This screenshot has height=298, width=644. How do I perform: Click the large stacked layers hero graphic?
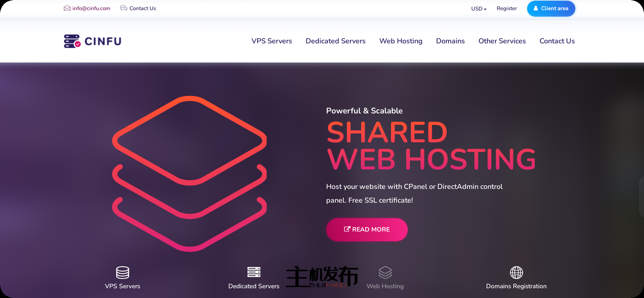(x=190, y=174)
